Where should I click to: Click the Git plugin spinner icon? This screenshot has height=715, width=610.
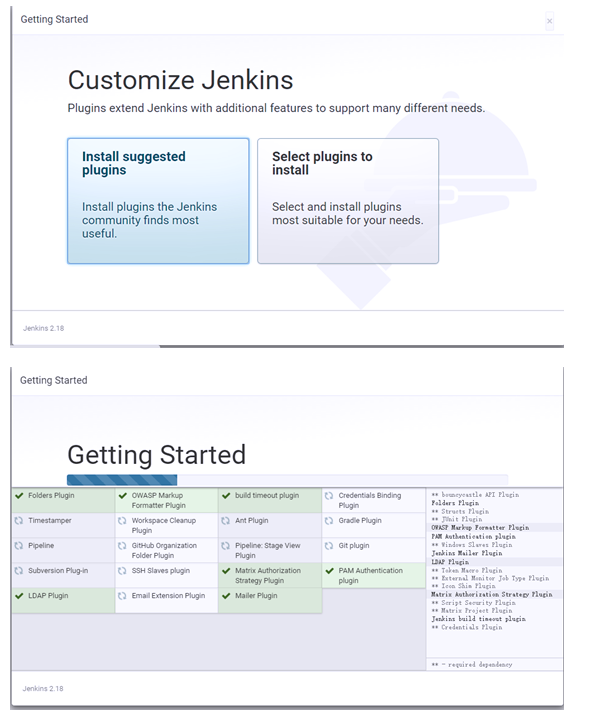coord(329,546)
